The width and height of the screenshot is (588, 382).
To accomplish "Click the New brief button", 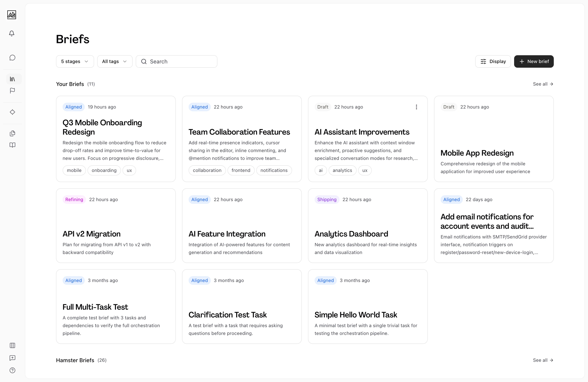I will point(534,61).
